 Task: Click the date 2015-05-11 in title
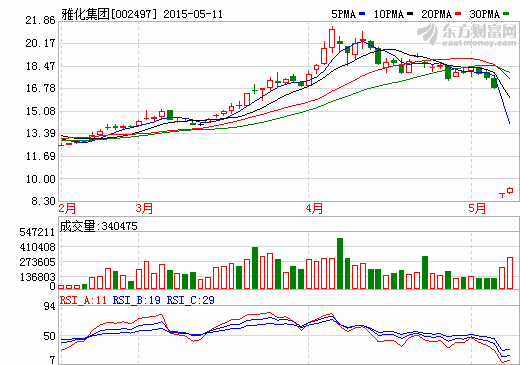click(x=193, y=14)
